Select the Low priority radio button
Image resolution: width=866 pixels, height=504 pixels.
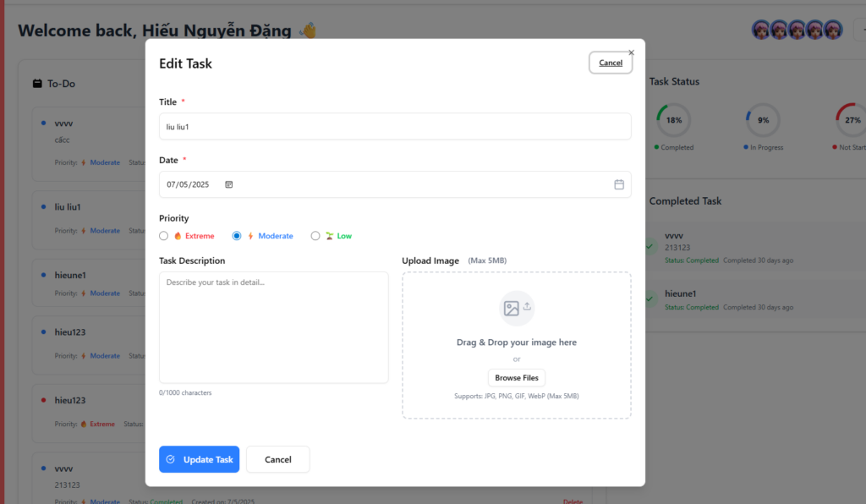pos(315,236)
